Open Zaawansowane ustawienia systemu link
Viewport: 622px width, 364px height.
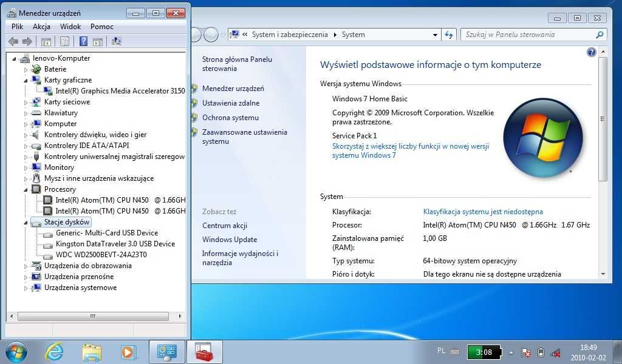click(244, 136)
